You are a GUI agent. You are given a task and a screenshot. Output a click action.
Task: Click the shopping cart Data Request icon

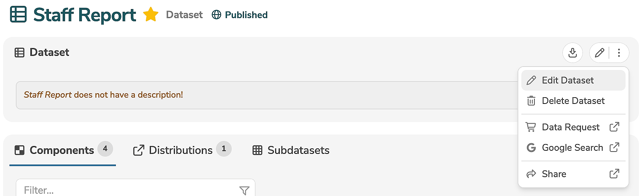click(x=531, y=127)
